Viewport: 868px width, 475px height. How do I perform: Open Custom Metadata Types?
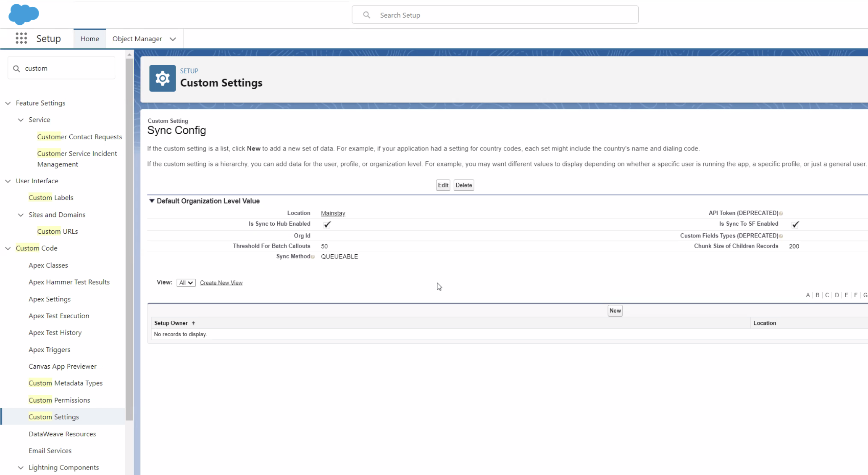66,383
